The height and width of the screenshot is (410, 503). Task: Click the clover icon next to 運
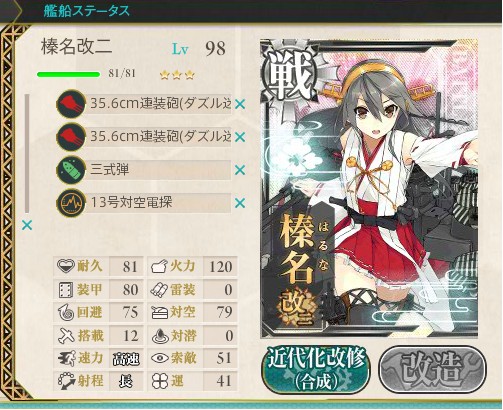[x=159, y=381]
